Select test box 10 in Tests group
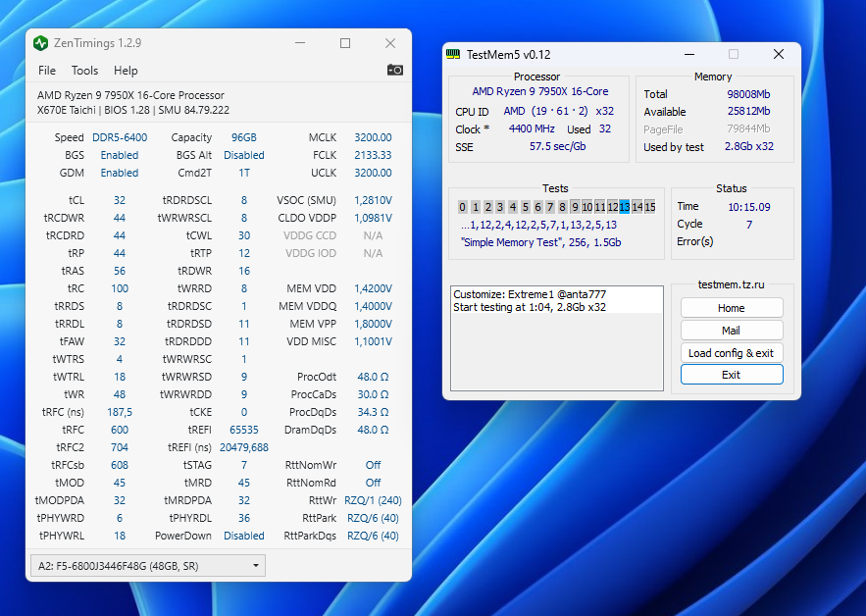The image size is (866, 616). click(x=587, y=207)
